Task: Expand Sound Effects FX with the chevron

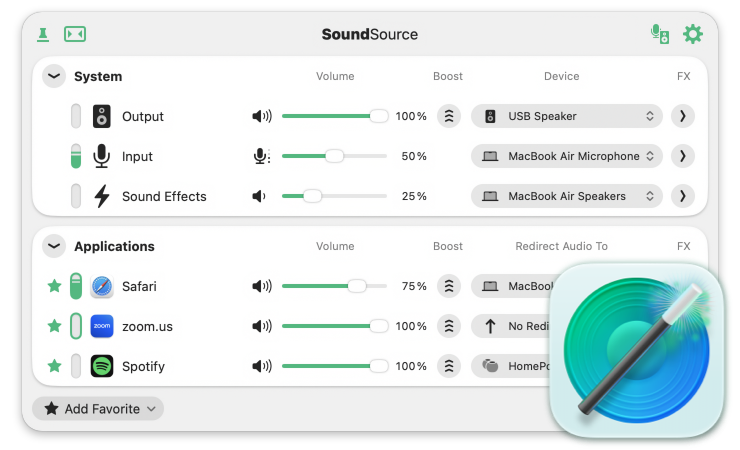Action: [x=683, y=196]
